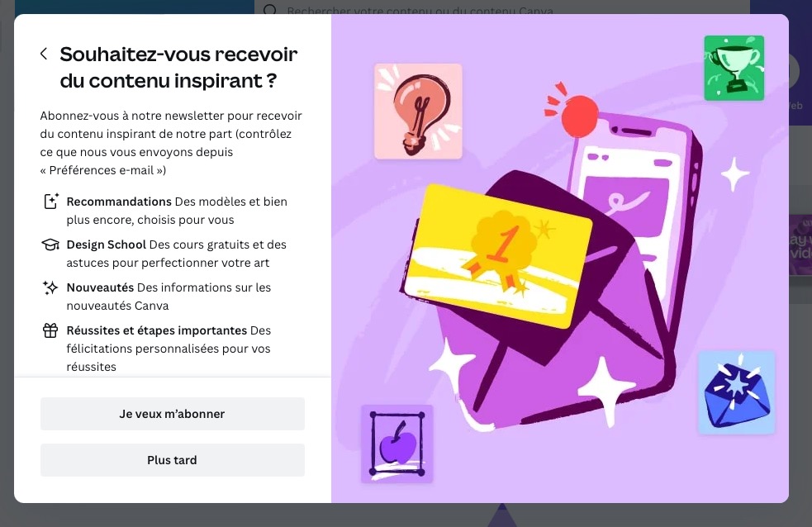This screenshot has width=812, height=527.
Task: Click the Recommandations bold label
Action: pos(119,202)
